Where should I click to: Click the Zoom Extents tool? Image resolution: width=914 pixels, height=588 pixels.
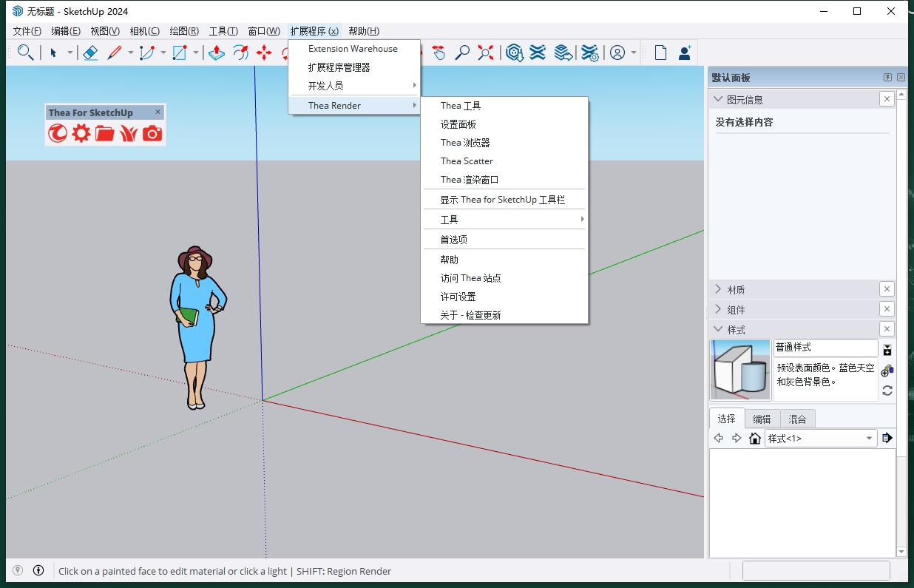click(486, 53)
